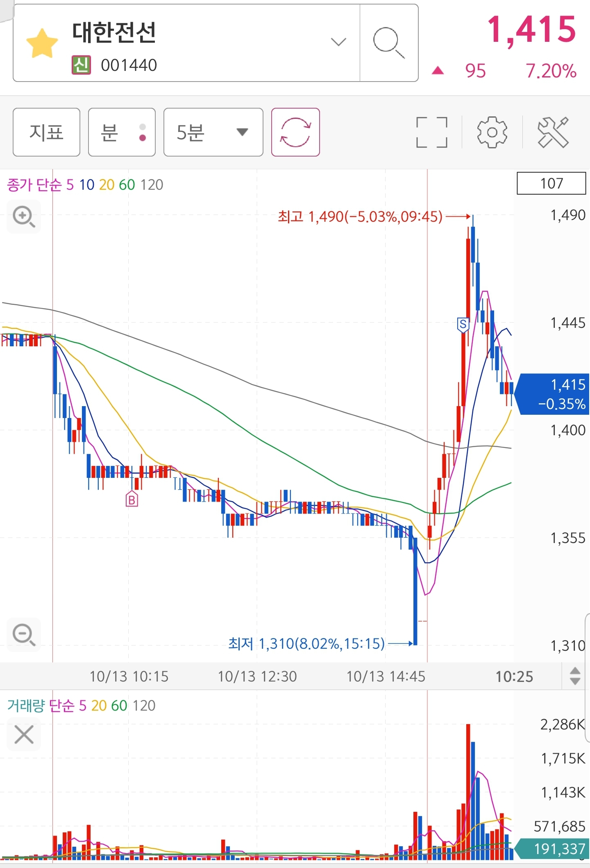
Task: Expand chart to fullscreen
Action: pos(431,132)
